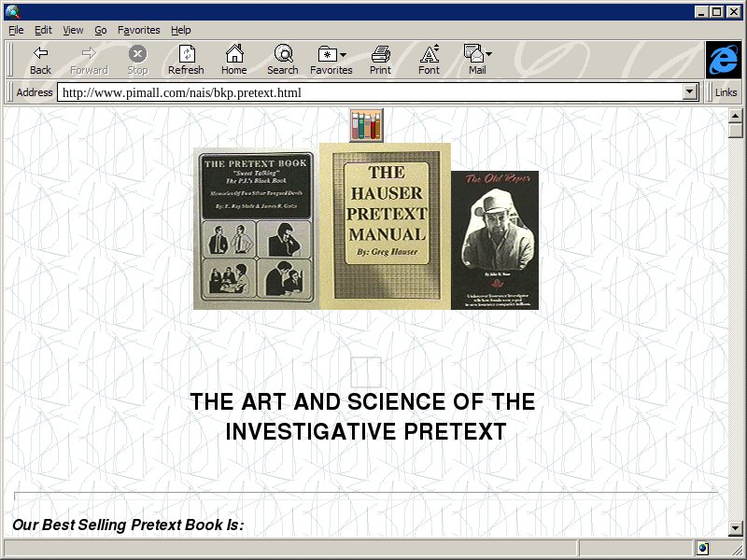Open the Favorites toolbar dropdown
The height and width of the screenshot is (560, 747).
(x=331, y=54)
